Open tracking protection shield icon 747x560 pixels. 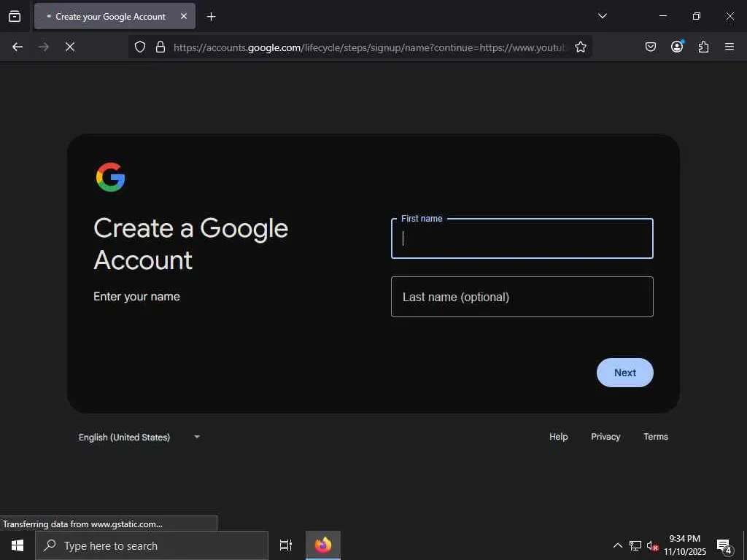click(139, 47)
